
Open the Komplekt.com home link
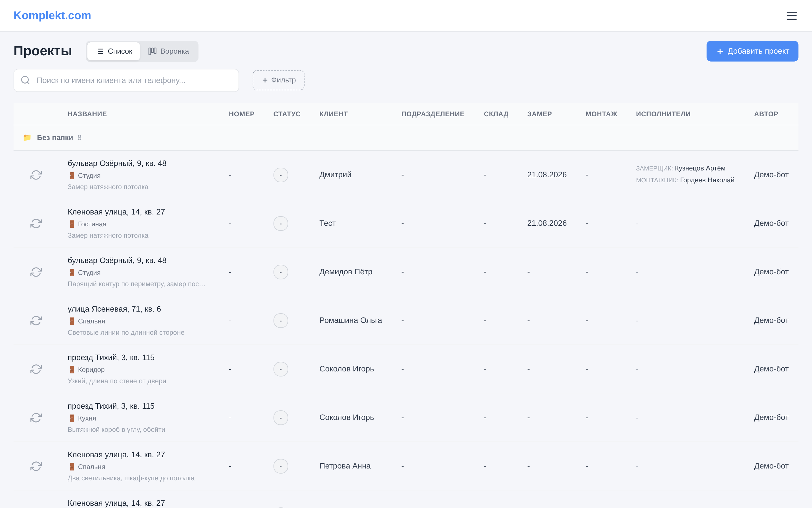point(52,16)
